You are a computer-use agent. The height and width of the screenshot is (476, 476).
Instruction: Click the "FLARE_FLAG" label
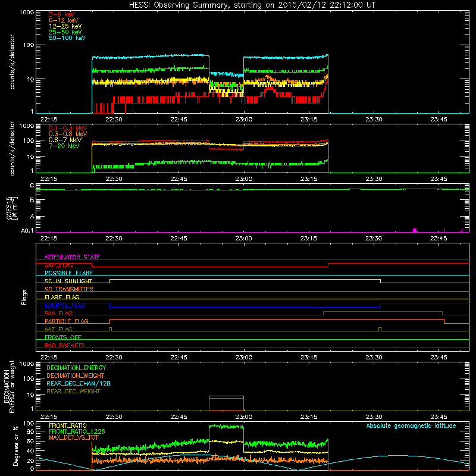(62, 297)
